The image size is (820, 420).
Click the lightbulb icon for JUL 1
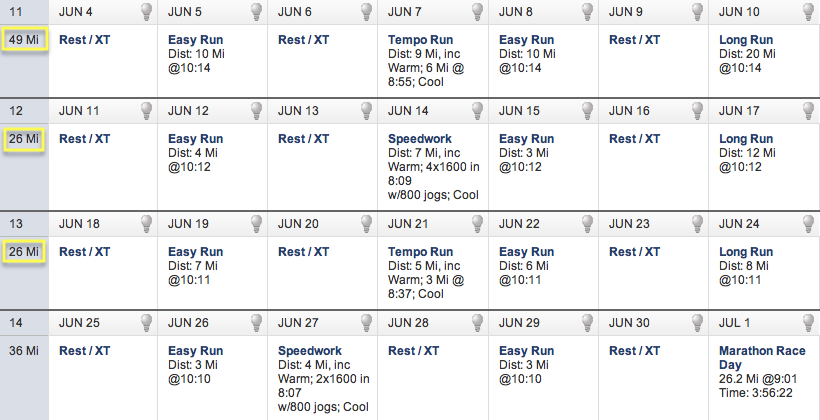(x=807, y=322)
